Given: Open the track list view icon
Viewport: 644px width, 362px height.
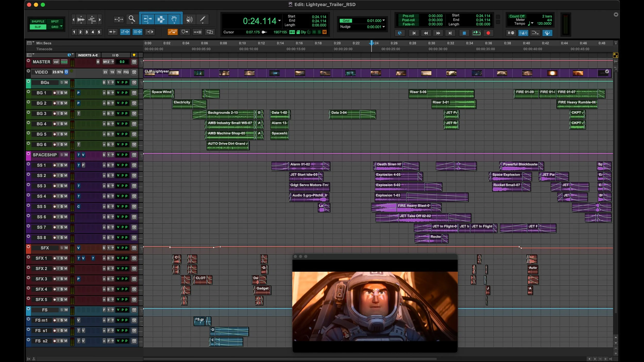Looking at the screenshot, I should (29, 55).
